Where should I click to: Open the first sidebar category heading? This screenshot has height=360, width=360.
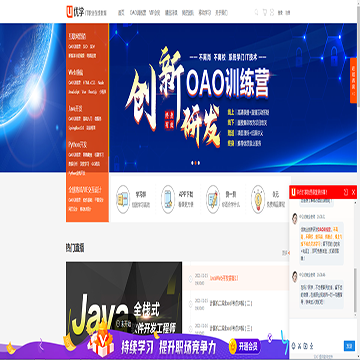tap(77, 36)
